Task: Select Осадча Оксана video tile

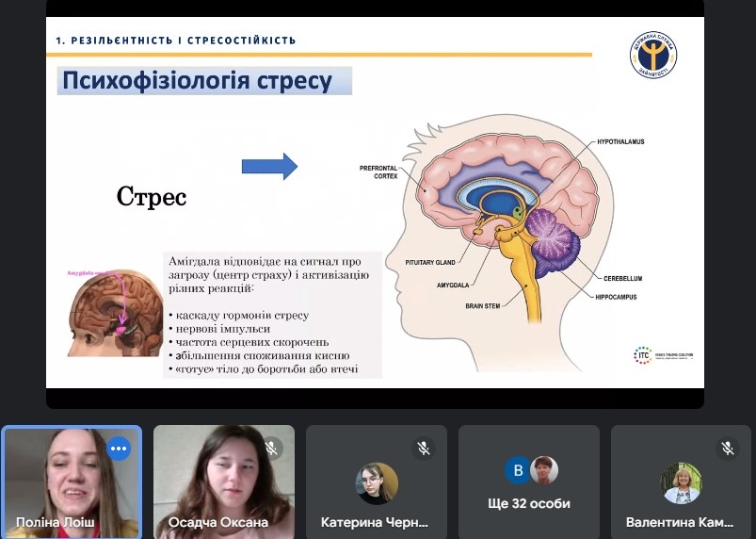Action: point(224,482)
